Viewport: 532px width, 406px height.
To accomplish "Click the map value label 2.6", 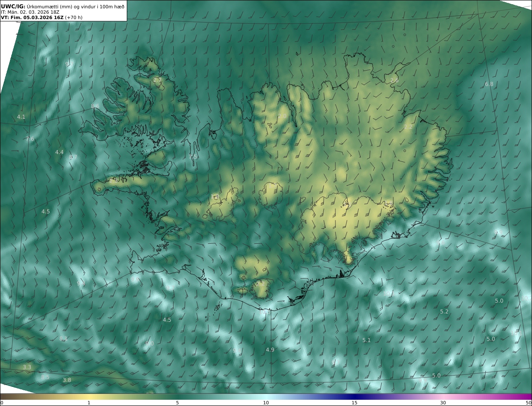I will click(x=394, y=81).
